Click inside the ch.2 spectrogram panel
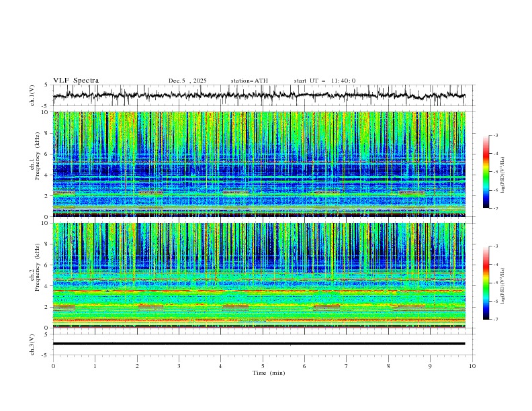532x411 pixels. 259,275
